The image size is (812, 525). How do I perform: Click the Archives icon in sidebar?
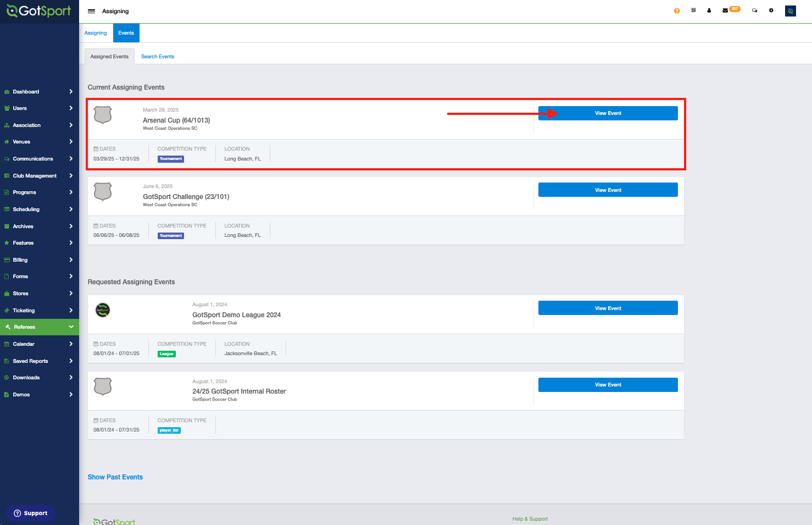point(7,226)
